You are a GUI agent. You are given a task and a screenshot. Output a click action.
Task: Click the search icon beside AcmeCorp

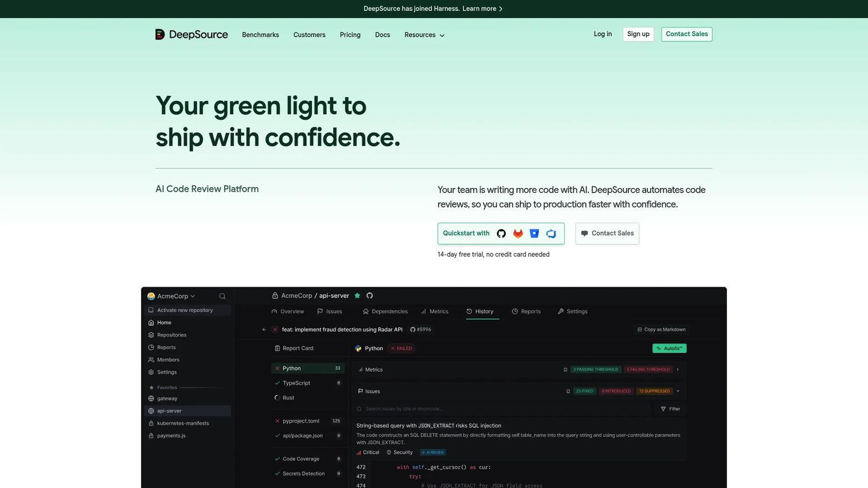(222, 296)
